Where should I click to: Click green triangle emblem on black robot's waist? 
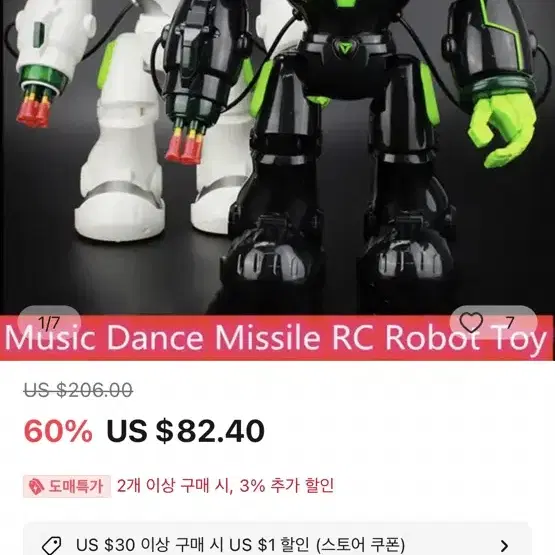[345, 47]
